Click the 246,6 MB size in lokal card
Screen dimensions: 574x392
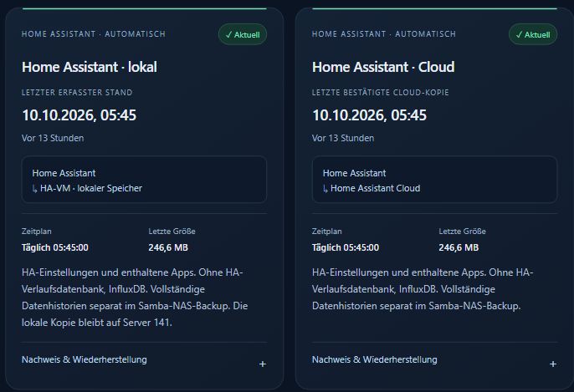tap(168, 247)
